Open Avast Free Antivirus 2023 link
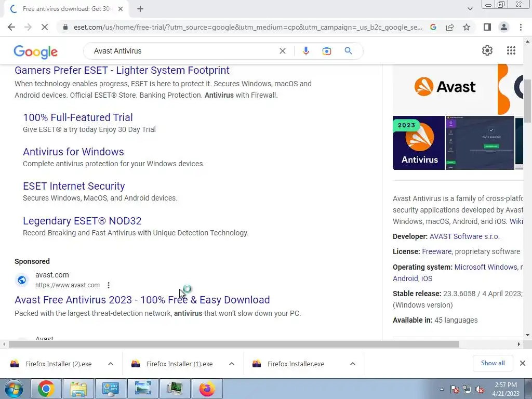 [x=142, y=300]
